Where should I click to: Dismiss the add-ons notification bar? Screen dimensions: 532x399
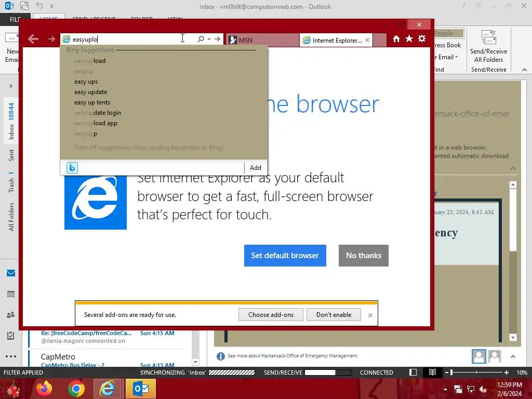pos(370,315)
